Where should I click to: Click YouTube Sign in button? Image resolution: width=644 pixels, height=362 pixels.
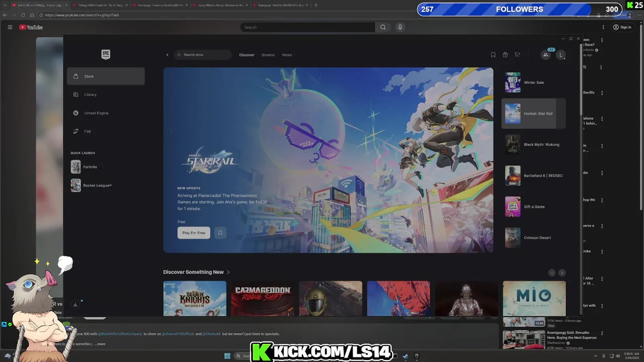click(622, 27)
